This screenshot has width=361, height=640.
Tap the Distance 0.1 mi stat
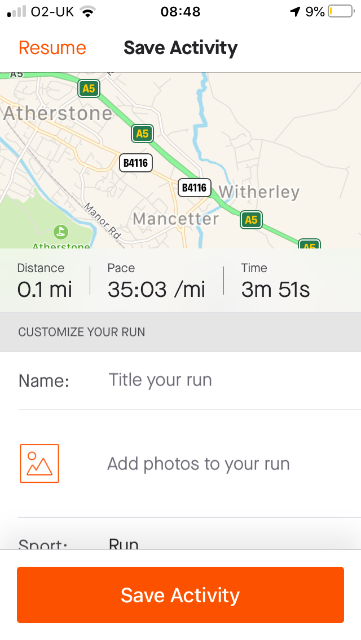(x=45, y=281)
